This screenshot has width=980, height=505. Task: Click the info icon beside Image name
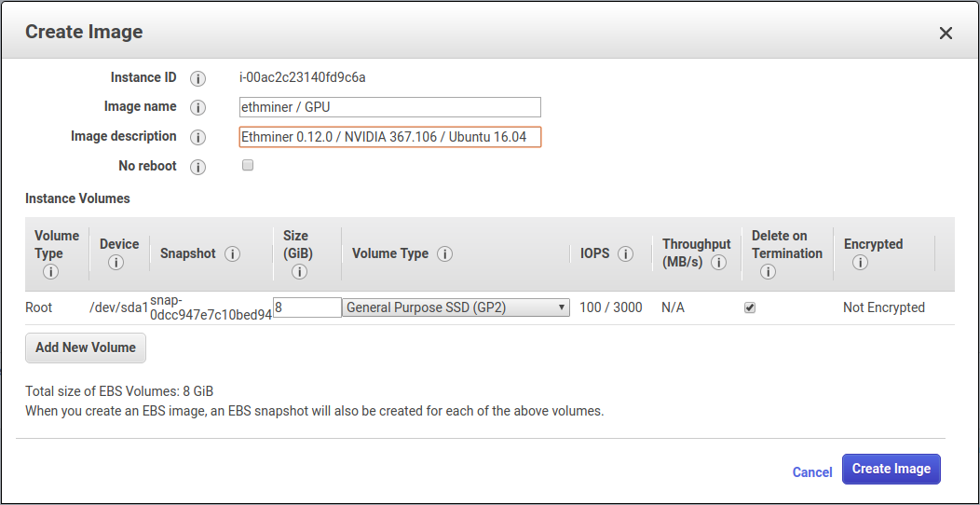tap(197, 108)
